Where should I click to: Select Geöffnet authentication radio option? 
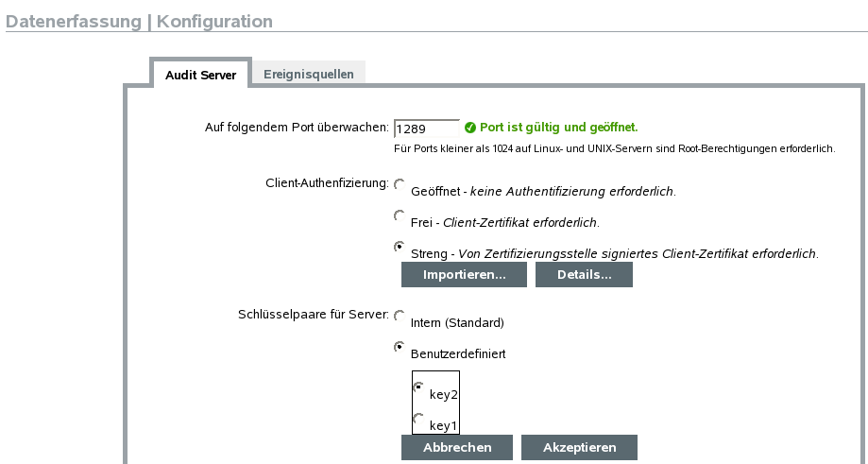(x=400, y=184)
